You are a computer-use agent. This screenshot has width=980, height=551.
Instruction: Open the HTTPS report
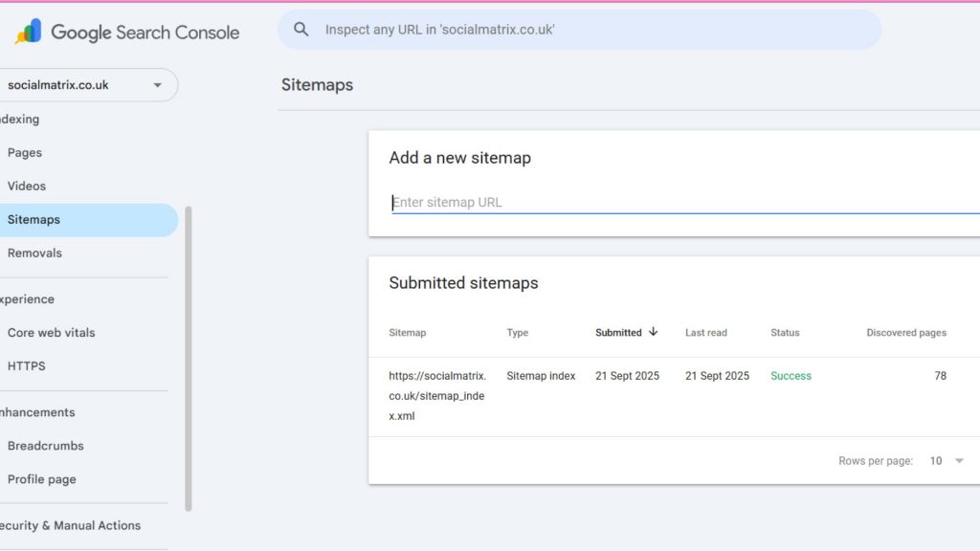[x=27, y=366]
